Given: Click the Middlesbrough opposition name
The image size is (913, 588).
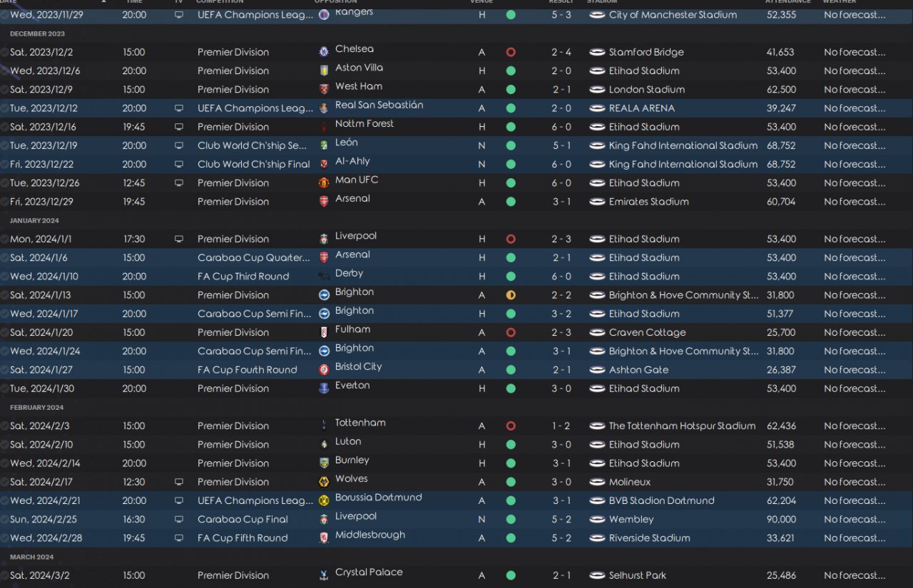Looking at the screenshot, I should click(370, 535).
